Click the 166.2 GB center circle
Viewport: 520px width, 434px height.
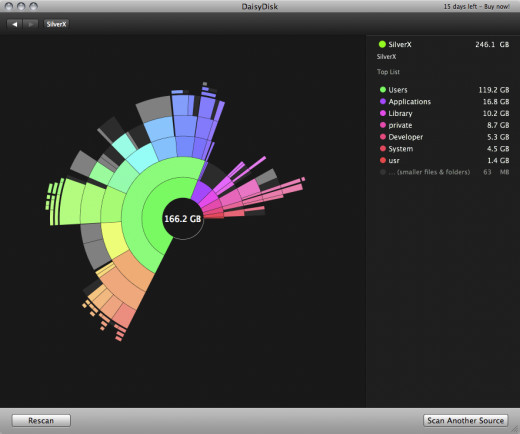click(183, 219)
